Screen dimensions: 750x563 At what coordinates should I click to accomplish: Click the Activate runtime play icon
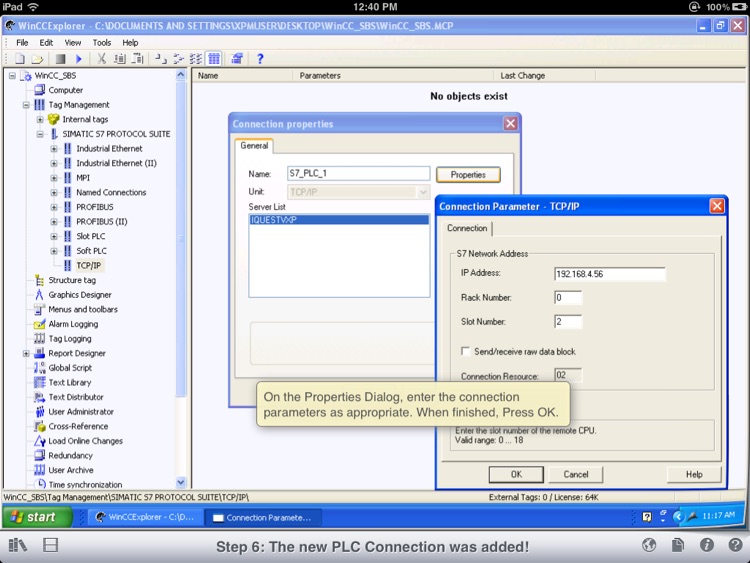click(x=79, y=59)
